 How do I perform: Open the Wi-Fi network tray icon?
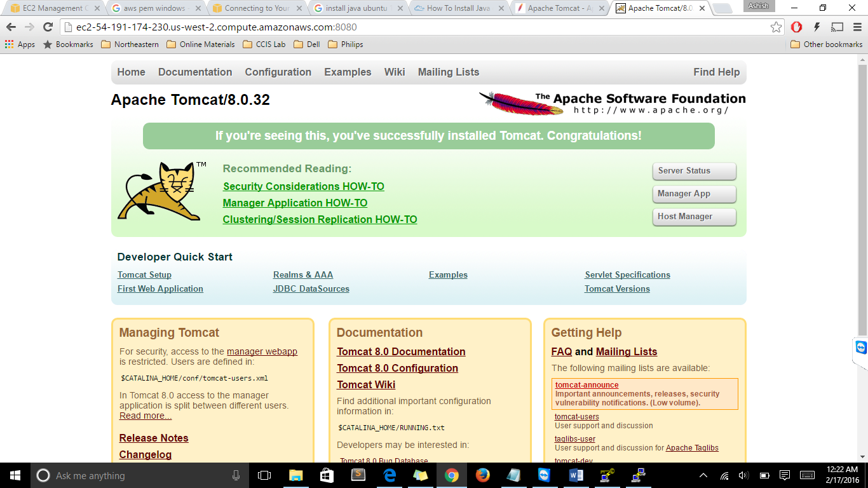(724, 475)
